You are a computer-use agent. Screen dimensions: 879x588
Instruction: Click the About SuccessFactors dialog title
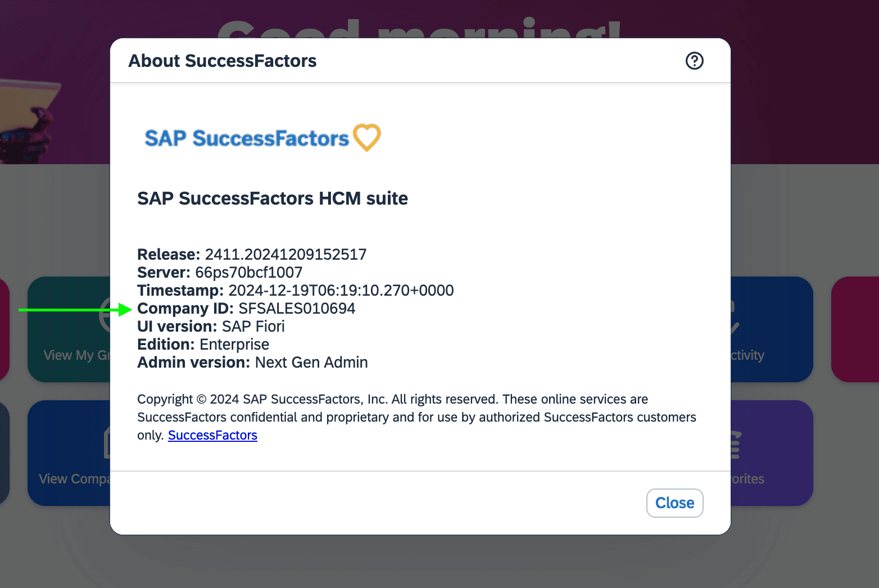(223, 61)
